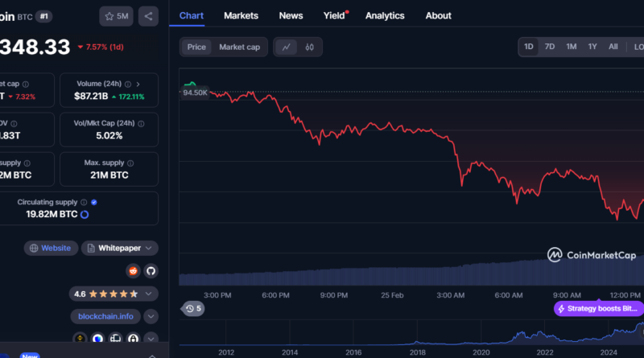This screenshot has width=644, height=358.
Task: Open the blue shield wallet icon
Action: (x=97, y=339)
